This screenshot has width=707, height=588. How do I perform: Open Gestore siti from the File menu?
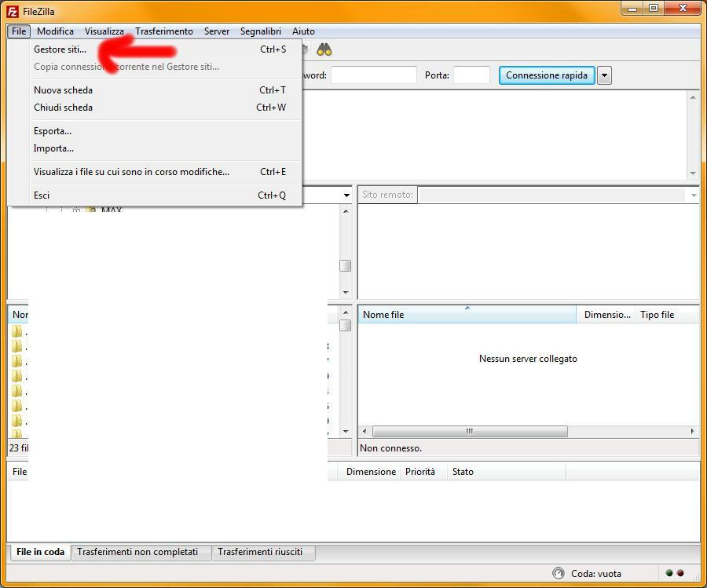(x=60, y=49)
